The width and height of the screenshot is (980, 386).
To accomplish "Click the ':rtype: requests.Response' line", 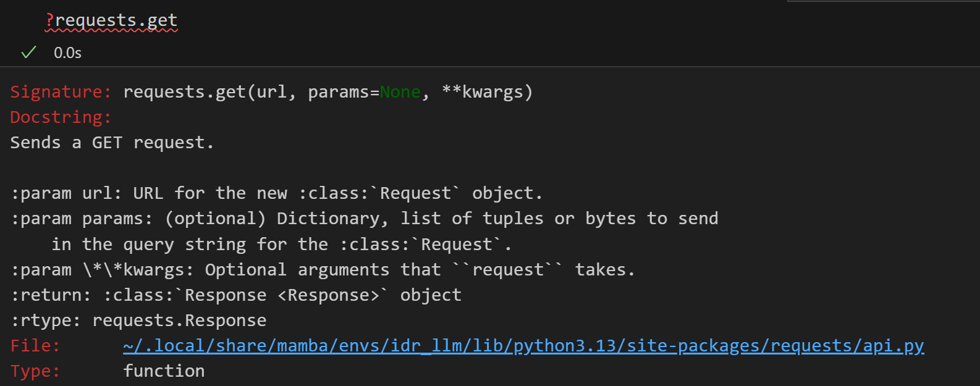I will (138, 321).
